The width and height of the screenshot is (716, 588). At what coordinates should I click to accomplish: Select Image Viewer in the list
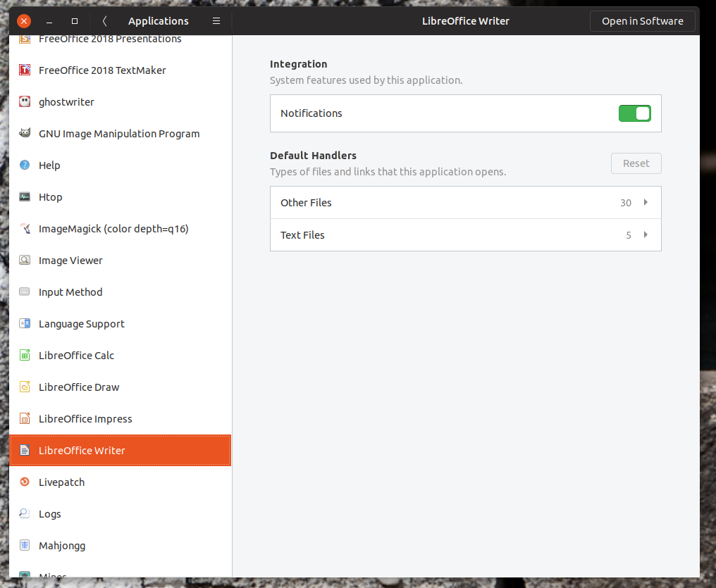[120, 260]
